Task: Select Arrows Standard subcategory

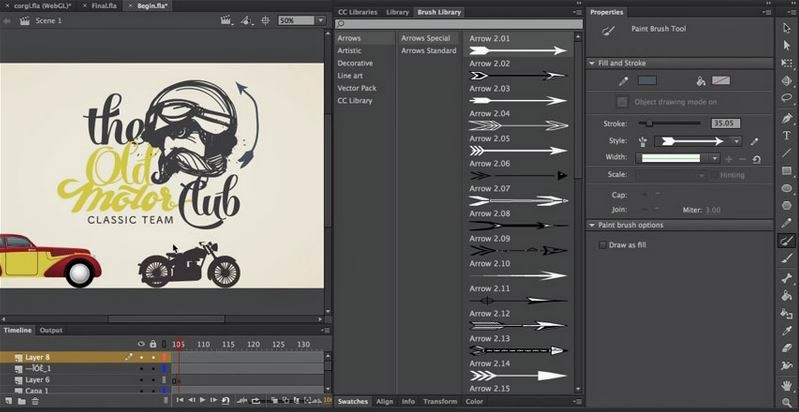Action: point(429,50)
